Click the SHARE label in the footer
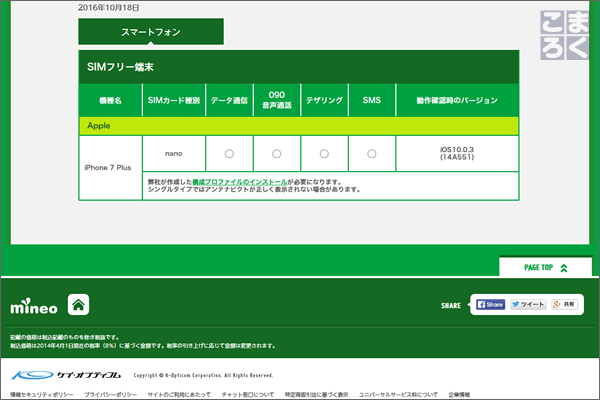 pos(451,305)
